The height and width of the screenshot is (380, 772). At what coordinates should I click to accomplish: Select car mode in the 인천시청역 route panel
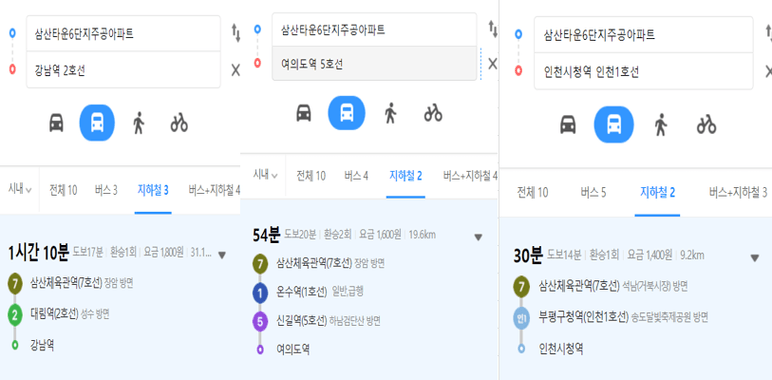[568, 125]
